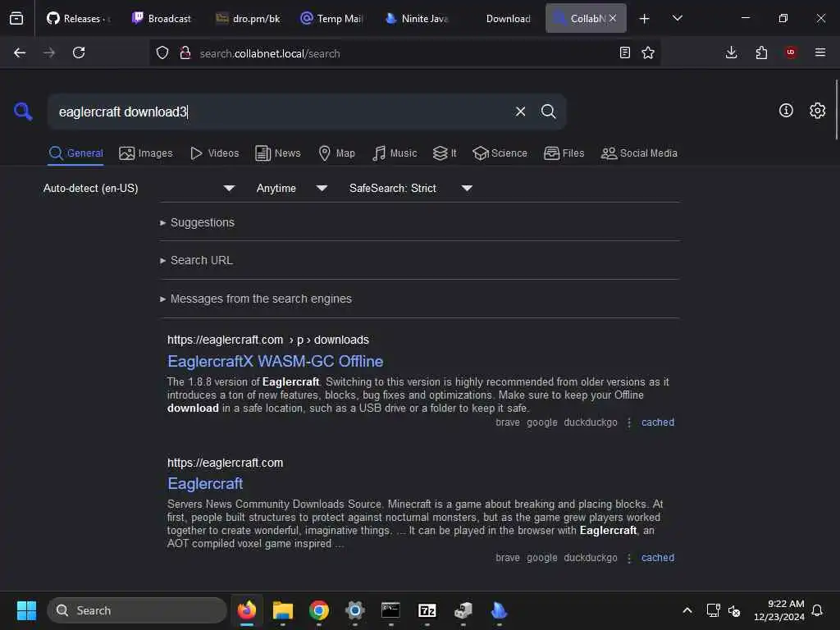Select the It search category

coord(444,153)
